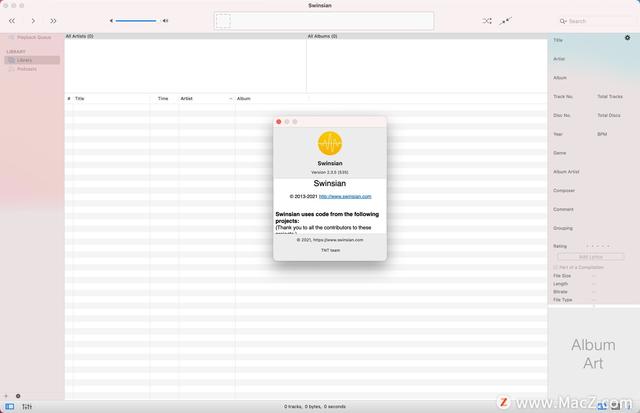
Task: Open the equalizer icon in status bar
Action: click(27, 407)
